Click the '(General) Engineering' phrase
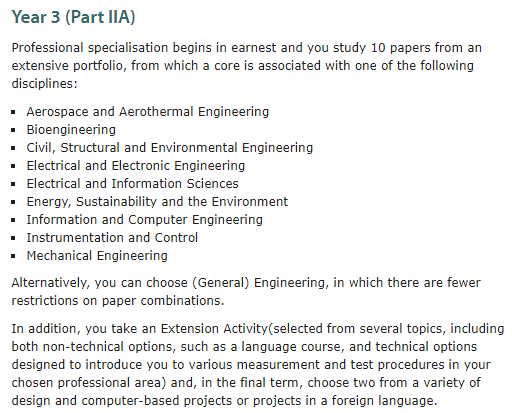This screenshot has width=512, height=413. pos(258,283)
